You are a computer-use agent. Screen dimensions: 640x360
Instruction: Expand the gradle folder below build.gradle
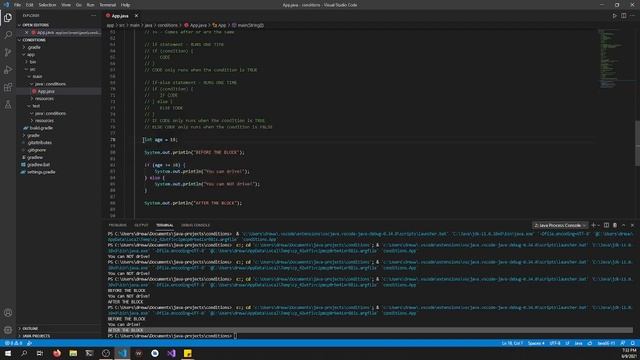click(24, 136)
